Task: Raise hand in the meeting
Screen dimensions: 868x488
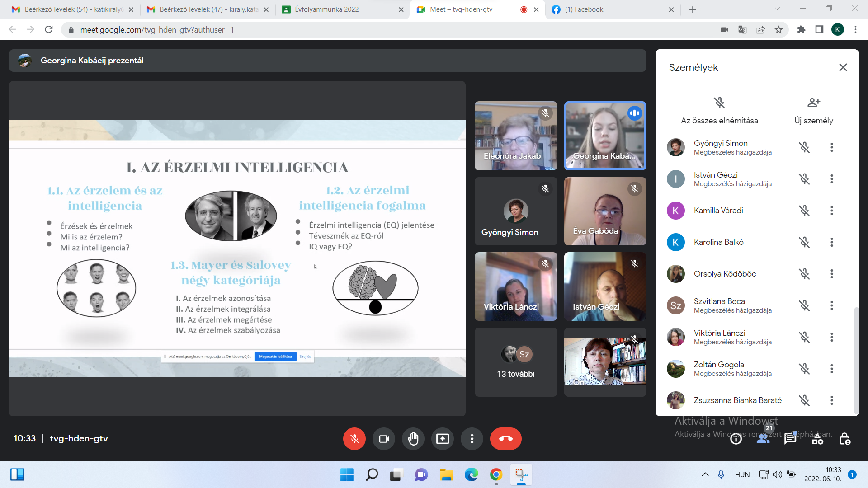Action: point(413,439)
